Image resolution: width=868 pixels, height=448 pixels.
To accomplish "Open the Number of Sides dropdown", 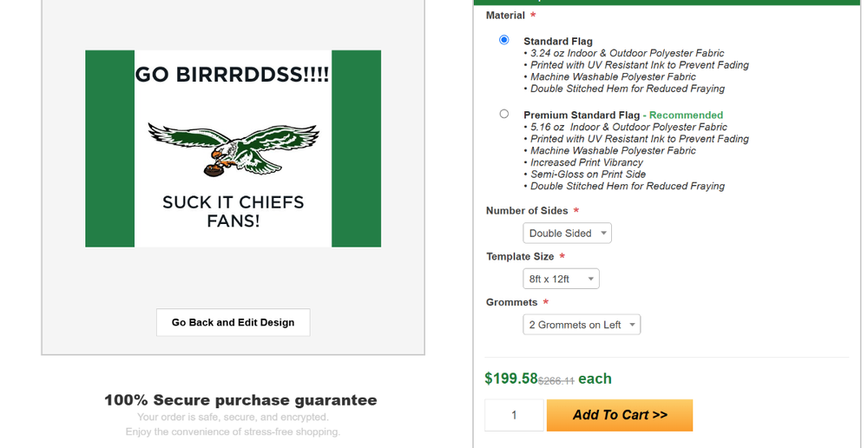I will (567, 233).
